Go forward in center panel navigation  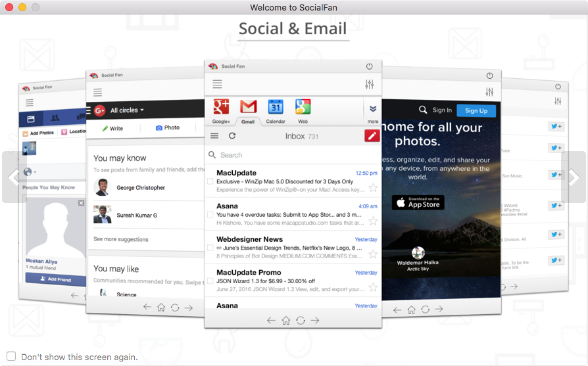(315, 320)
